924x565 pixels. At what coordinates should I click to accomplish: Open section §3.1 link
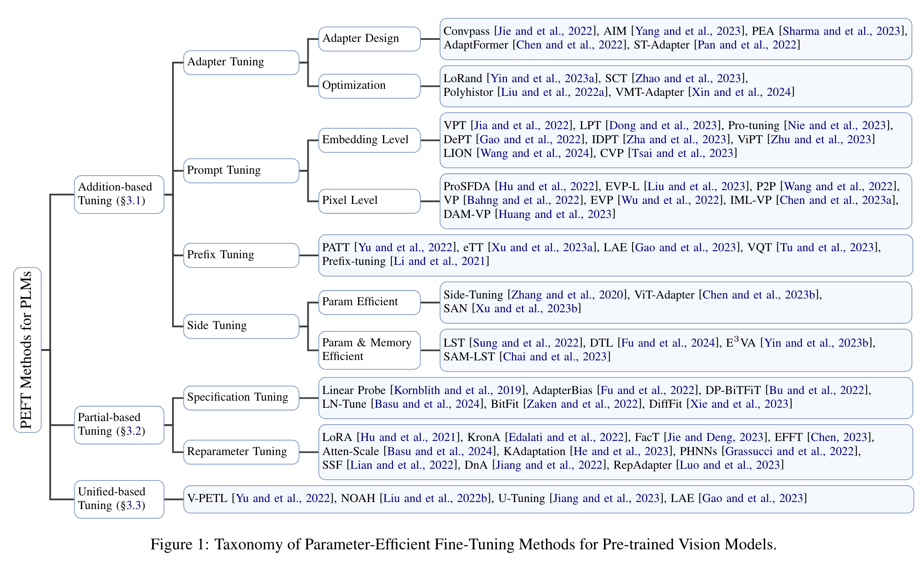point(133,201)
